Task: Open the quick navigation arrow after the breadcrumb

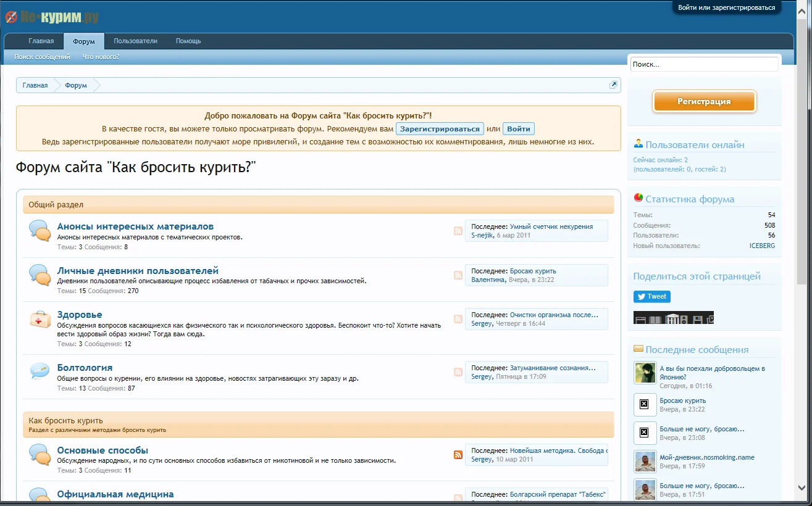Action: [x=613, y=85]
